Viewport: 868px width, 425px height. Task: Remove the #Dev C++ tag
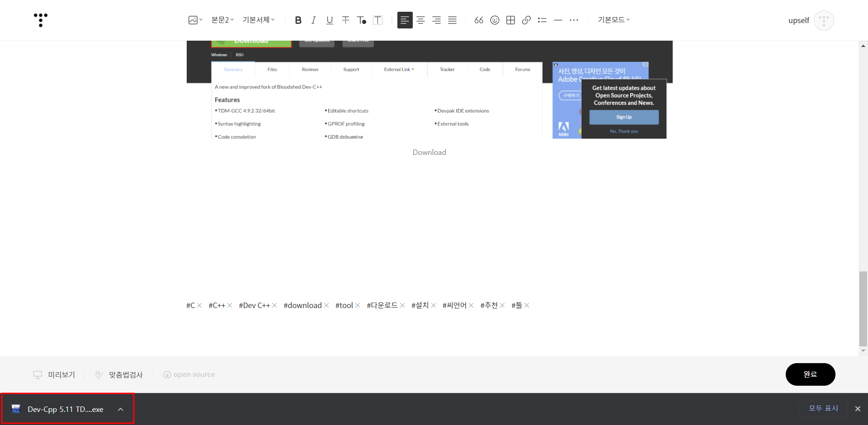coord(274,305)
